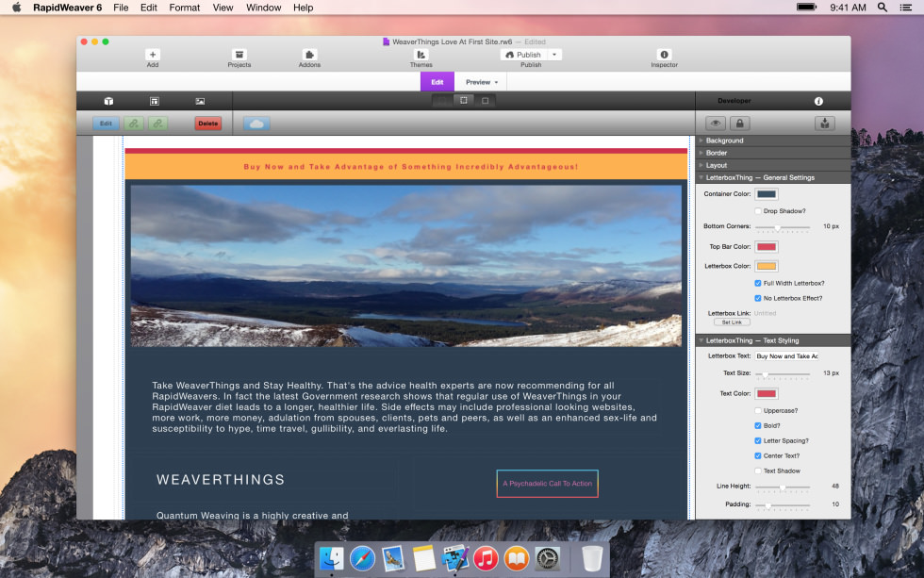Open the Themes toolbar icon
The height and width of the screenshot is (578, 924).
[x=421, y=55]
